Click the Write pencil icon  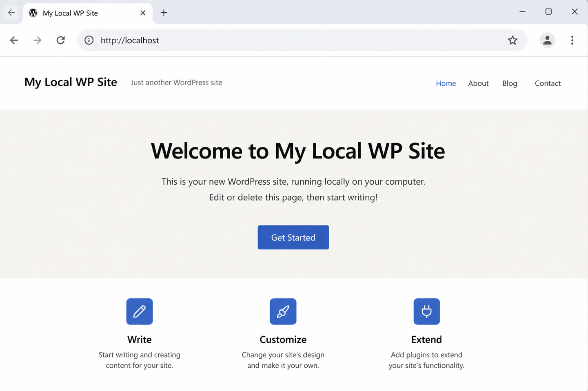pyautogui.click(x=140, y=311)
